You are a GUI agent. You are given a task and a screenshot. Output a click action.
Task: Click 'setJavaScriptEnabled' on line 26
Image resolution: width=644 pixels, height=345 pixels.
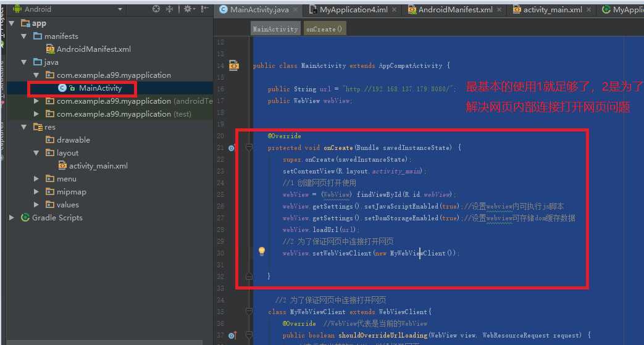click(x=401, y=207)
